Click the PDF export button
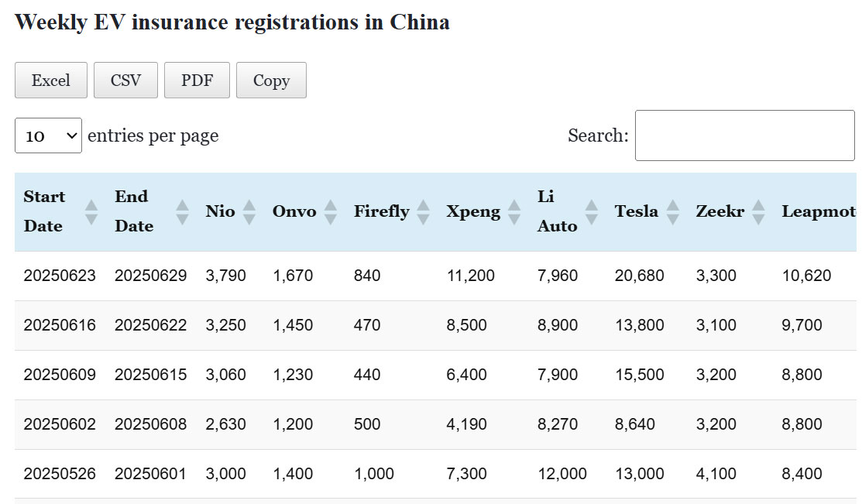Viewport: 862px width, 504px height. tap(197, 81)
